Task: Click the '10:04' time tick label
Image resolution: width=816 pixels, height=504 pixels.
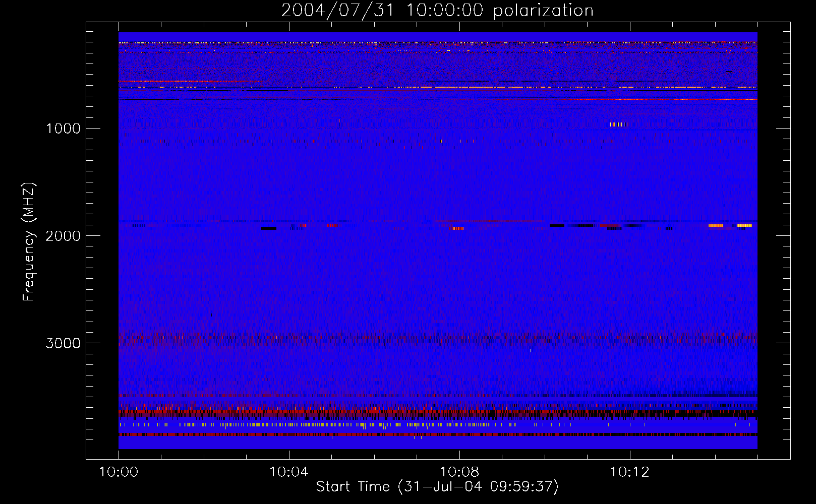Action: click(x=289, y=472)
